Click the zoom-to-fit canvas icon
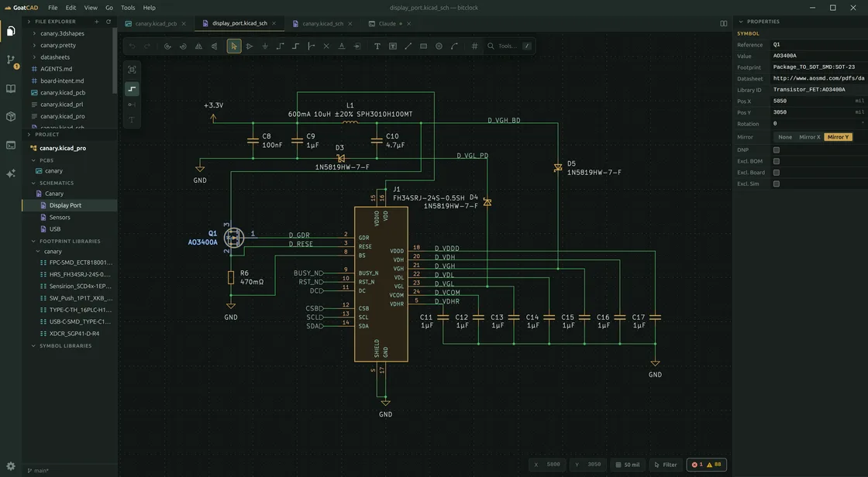The height and width of the screenshot is (477, 868). (x=132, y=70)
